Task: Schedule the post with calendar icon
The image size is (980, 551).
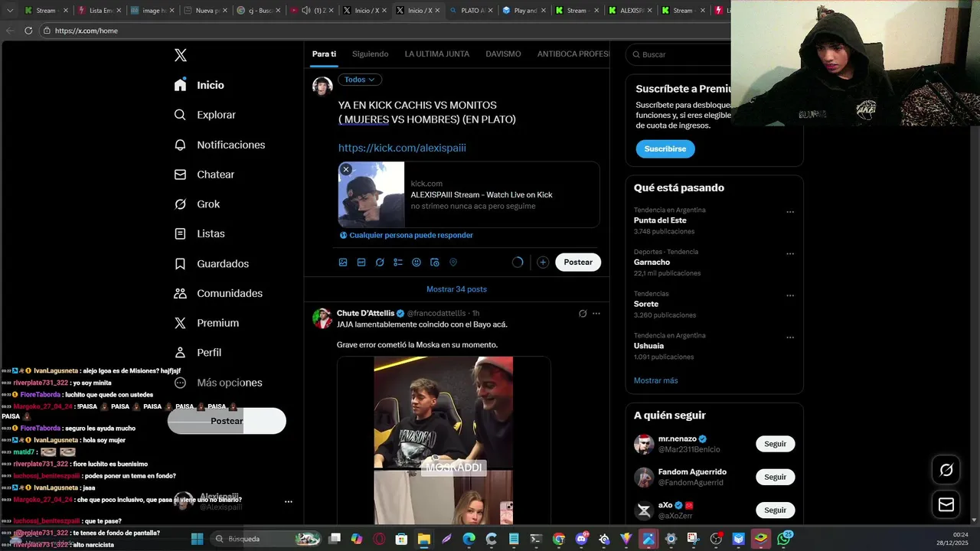Action: [435, 262]
